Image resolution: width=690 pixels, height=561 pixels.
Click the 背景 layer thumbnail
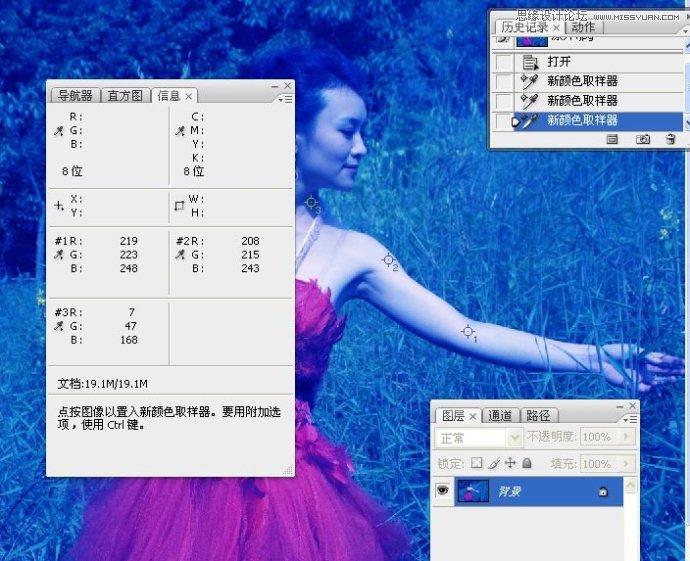point(473,491)
